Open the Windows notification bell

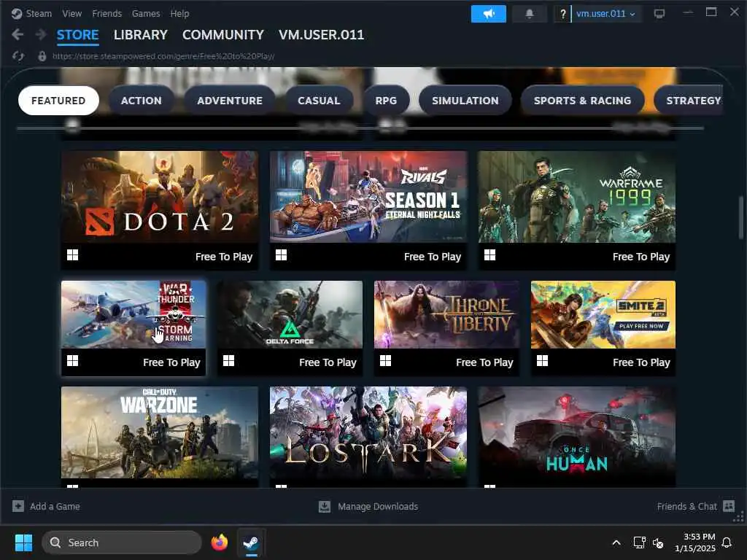[727, 542]
